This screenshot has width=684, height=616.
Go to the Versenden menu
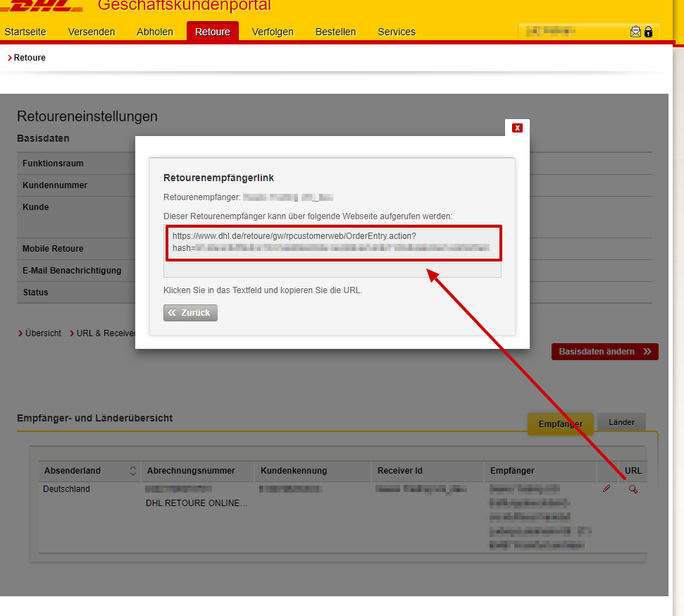point(92,32)
